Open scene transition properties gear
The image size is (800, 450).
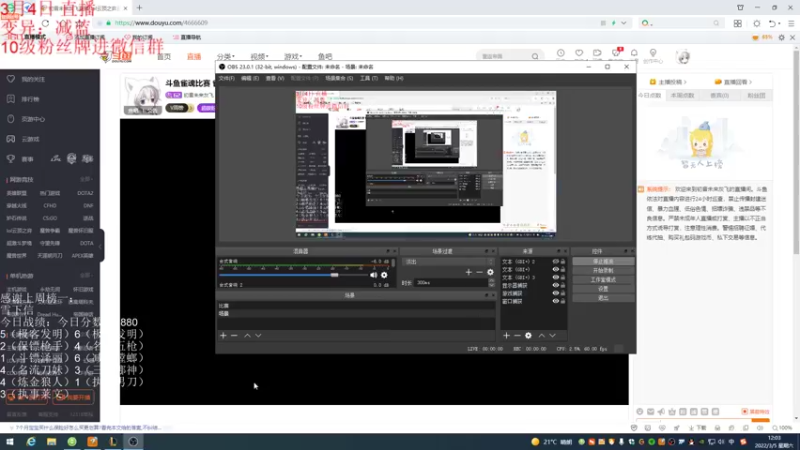[x=490, y=272]
